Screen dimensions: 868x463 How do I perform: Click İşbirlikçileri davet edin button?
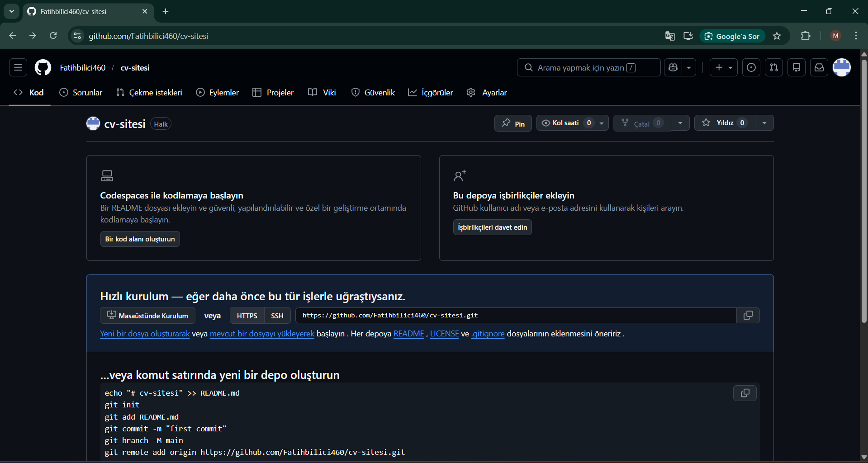click(x=493, y=227)
